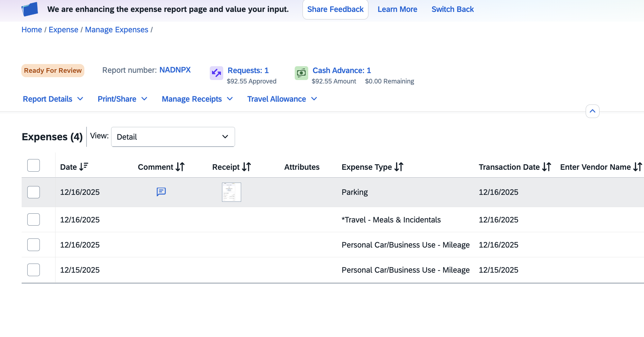Sort by Transaction Date column
This screenshot has width=644, height=337.
[546, 167]
